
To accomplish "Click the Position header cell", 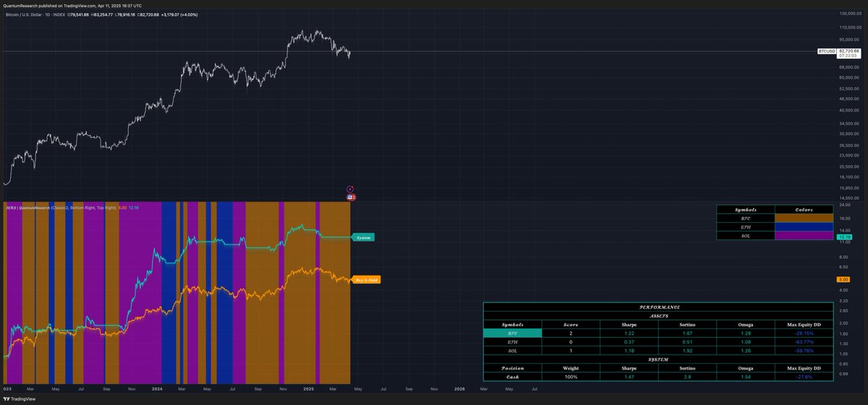I will (512, 368).
